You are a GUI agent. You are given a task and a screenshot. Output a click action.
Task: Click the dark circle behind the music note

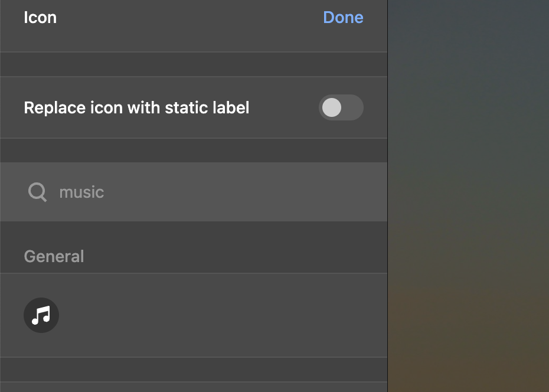point(41,315)
